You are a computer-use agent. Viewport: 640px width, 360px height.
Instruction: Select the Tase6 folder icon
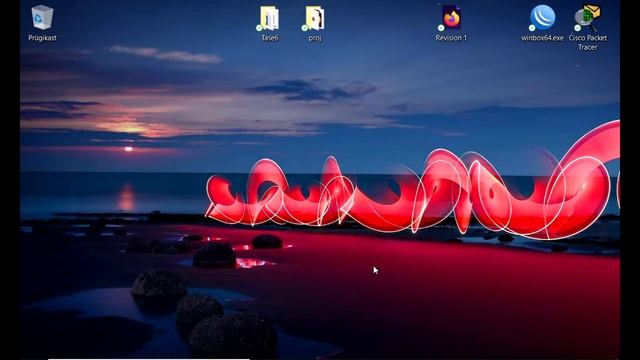pyautogui.click(x=269, y=18)
